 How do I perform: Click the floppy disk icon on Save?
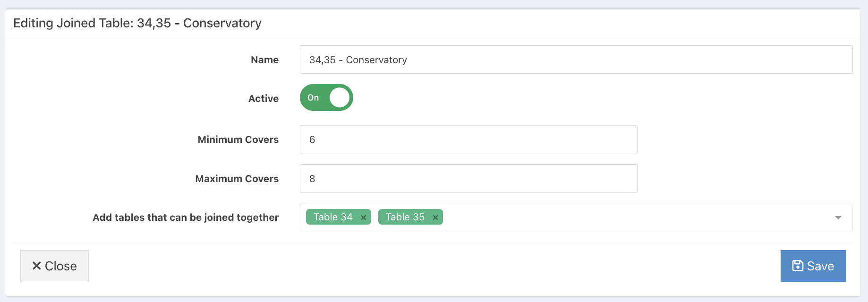798,266
